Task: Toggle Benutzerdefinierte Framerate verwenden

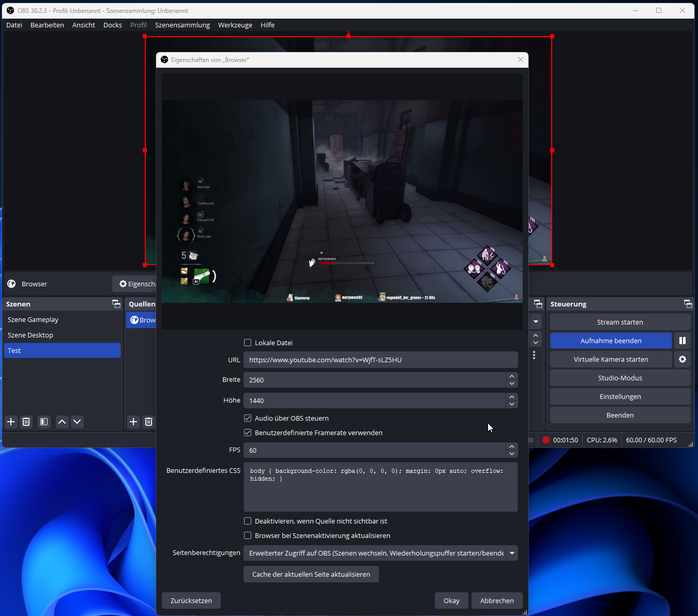Action: tap(248, 433)
